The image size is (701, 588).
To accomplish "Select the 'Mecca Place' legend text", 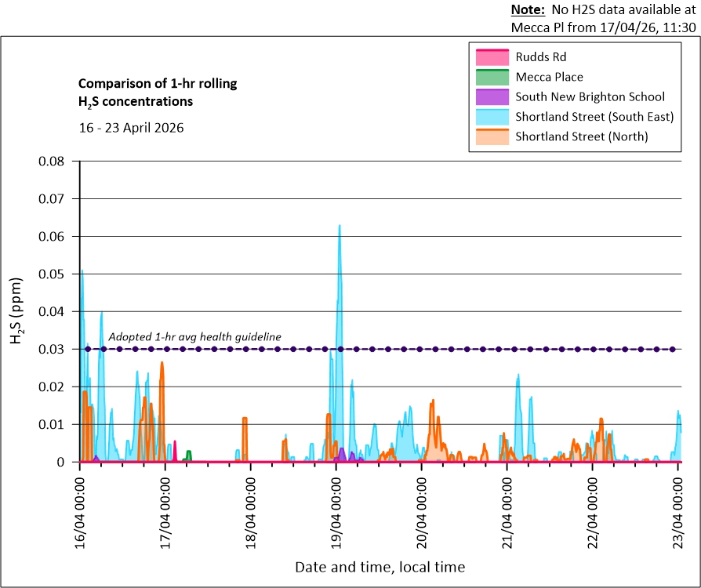I will point(549,77).
